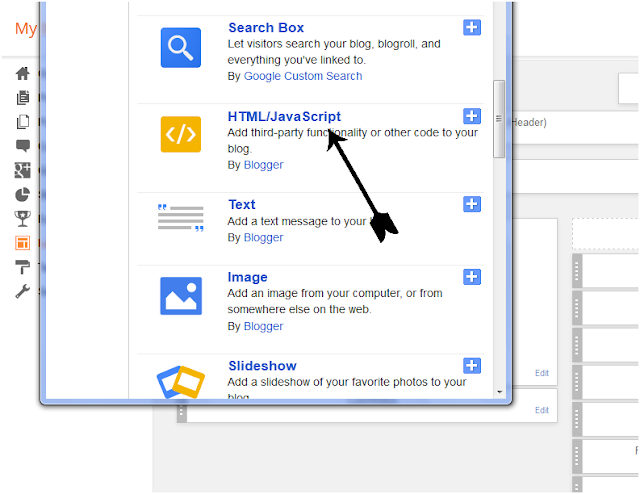This screenshot has width=640, height=494.
Task: Click the gadget list scrollbar thumb
Action: click(499, 119)
